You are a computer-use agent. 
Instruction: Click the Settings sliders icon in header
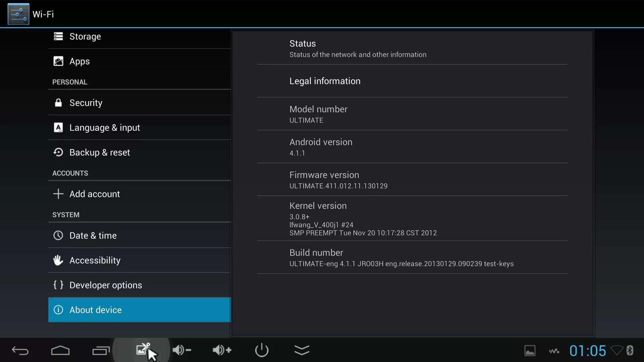coord(18,14)
